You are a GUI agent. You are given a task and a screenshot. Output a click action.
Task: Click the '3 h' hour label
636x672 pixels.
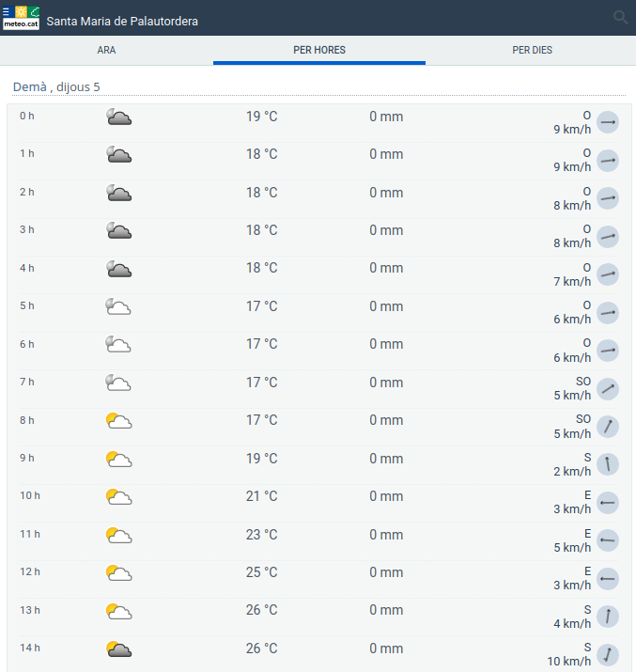27,229
